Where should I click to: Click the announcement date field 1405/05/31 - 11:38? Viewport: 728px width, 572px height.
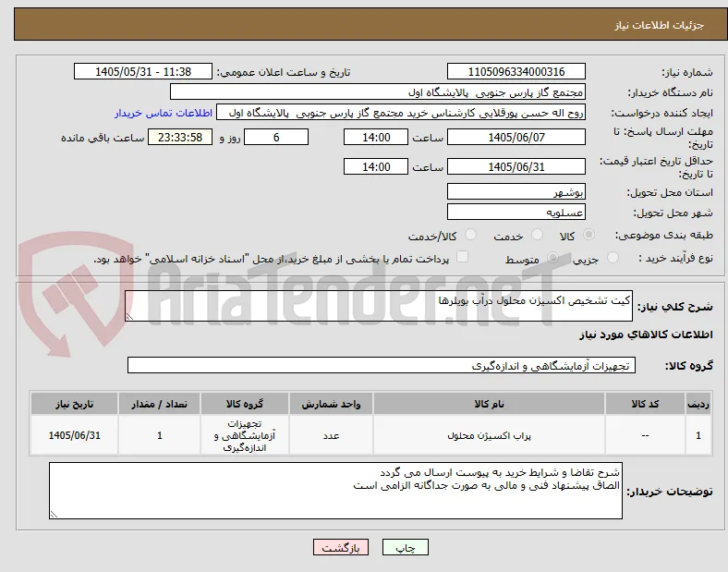[x=143, y=71]
